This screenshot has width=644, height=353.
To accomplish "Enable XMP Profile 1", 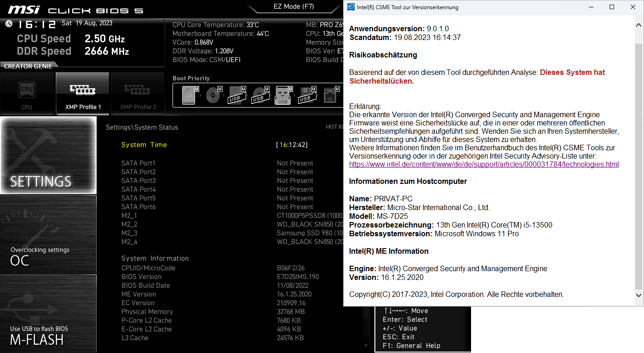I will (82, 94).
